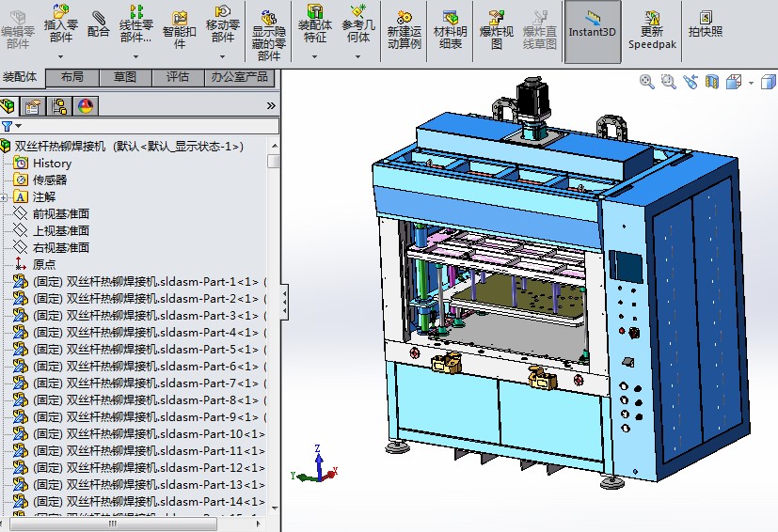The width and height of the screenshot is (778, 532).
Task: Click Zoom to Fit view icon
Action: (x=646, y=82)
